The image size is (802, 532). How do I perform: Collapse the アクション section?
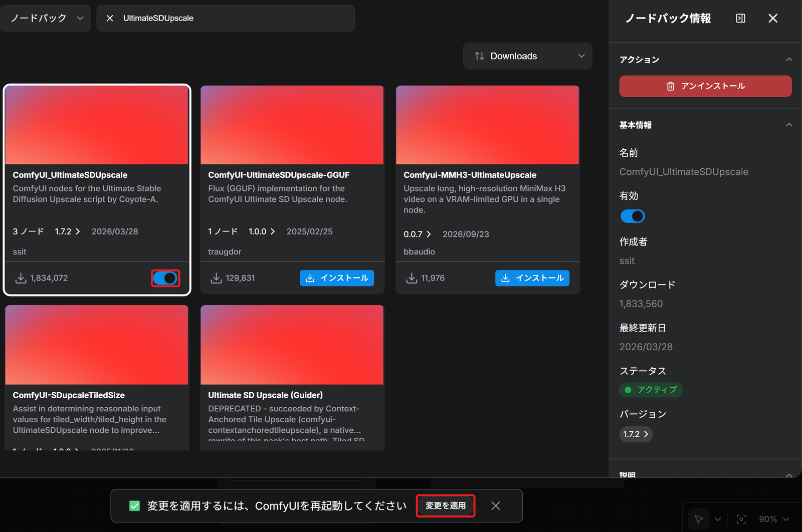pyautogui.click(x=789, y=60)
